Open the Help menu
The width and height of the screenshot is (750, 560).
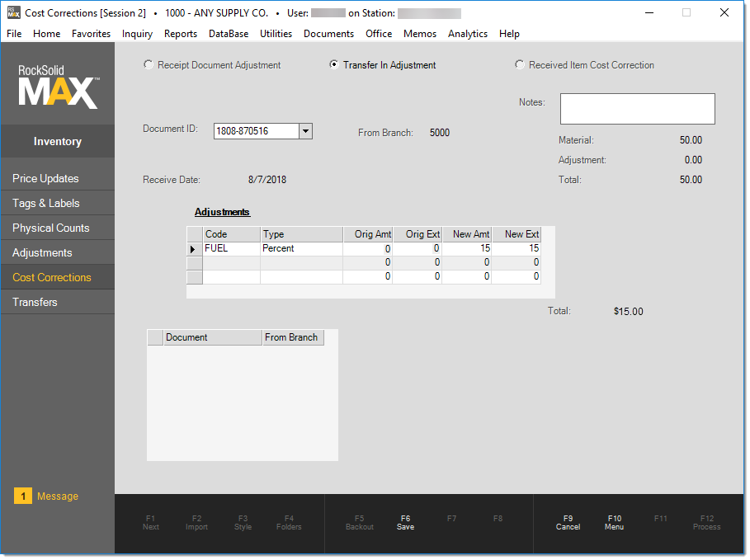point(509,34)
